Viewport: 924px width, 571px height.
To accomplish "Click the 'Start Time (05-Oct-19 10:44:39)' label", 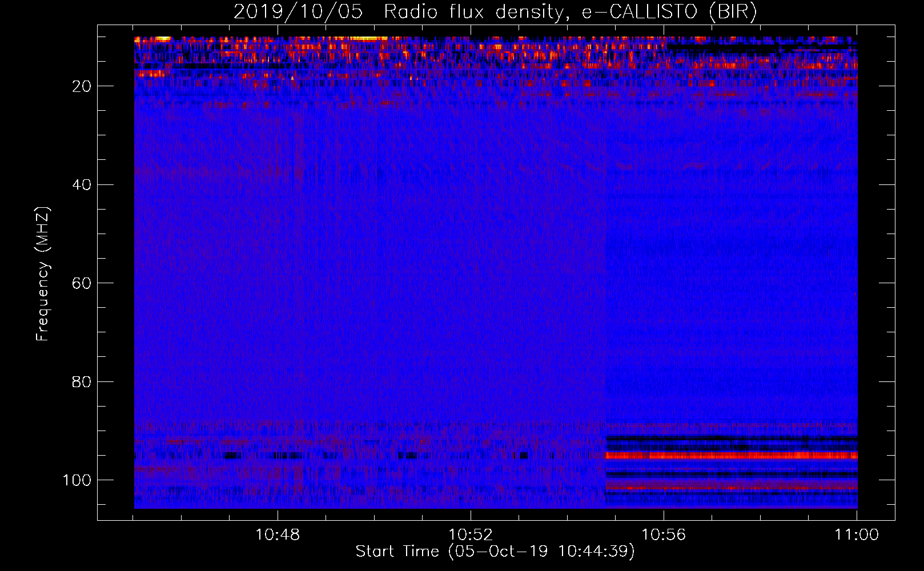I will coord(495,552).
